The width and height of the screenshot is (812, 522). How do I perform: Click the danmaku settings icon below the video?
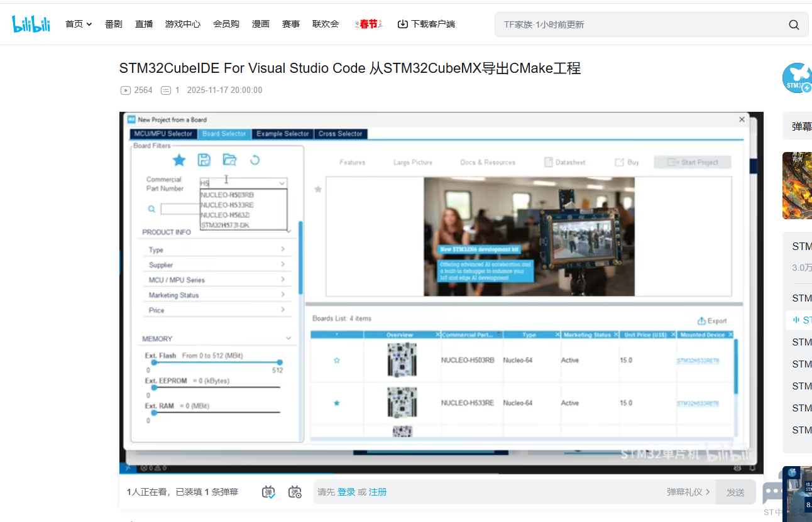coord(295,492)
